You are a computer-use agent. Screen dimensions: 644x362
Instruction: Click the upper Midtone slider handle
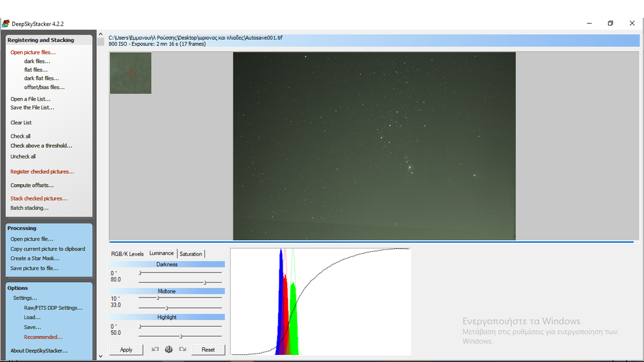158,298
